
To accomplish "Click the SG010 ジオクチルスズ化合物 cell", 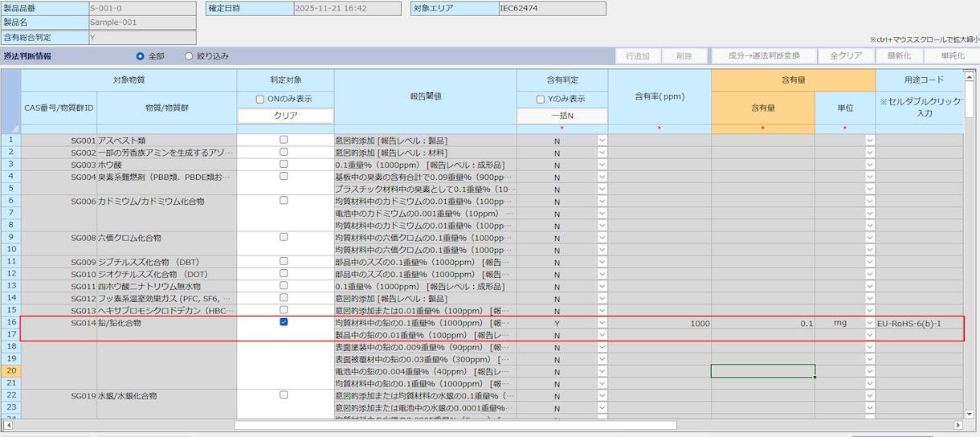I will [166, 274].
